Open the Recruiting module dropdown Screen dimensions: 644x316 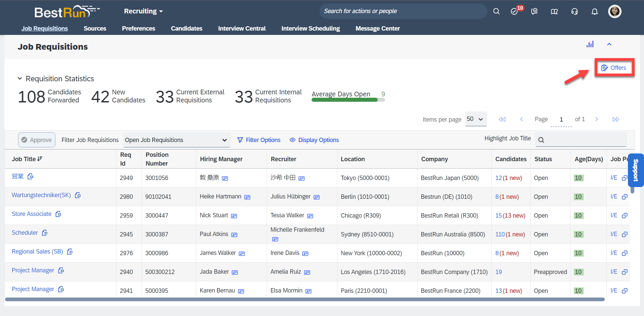[143, 11]
